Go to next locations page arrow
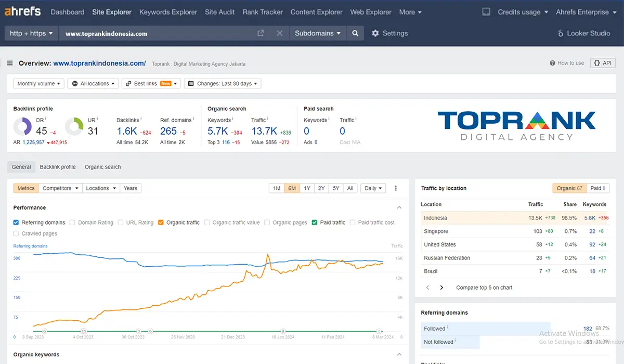Image resolution: width=624 pixels, height=364 pixels. tap(441, 288)
